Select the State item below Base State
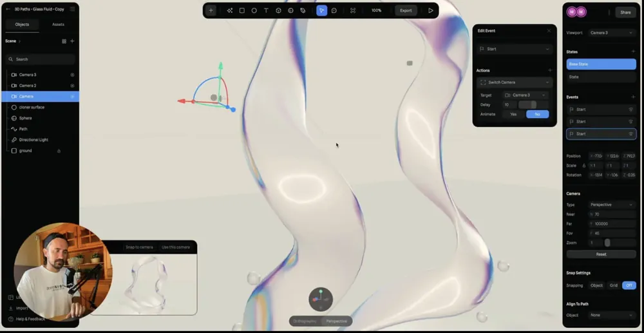The image size is (644, 333). click(601, 77)
